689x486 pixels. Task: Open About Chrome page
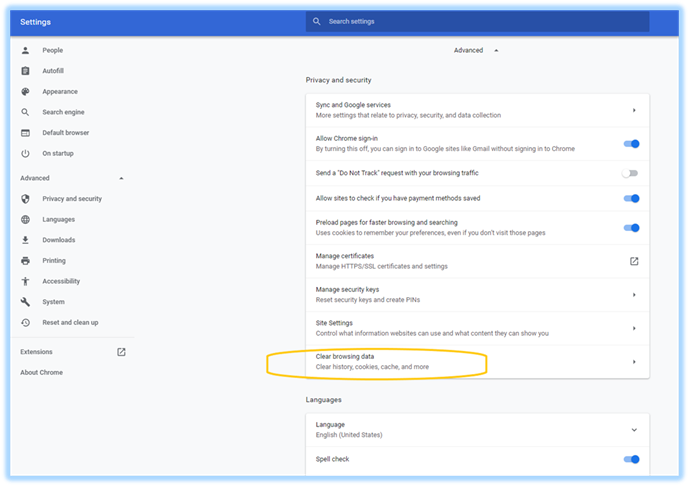(x=41, y=373)
